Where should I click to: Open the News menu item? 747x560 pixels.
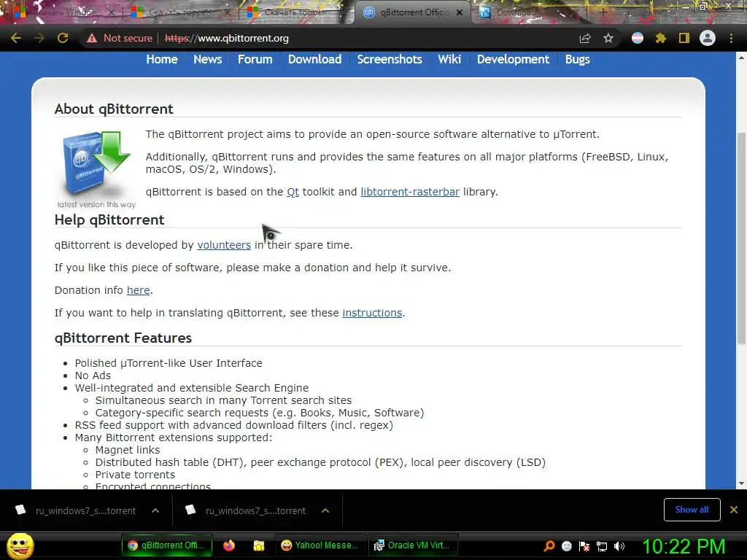pyautogui.click(x=208, y=59)
